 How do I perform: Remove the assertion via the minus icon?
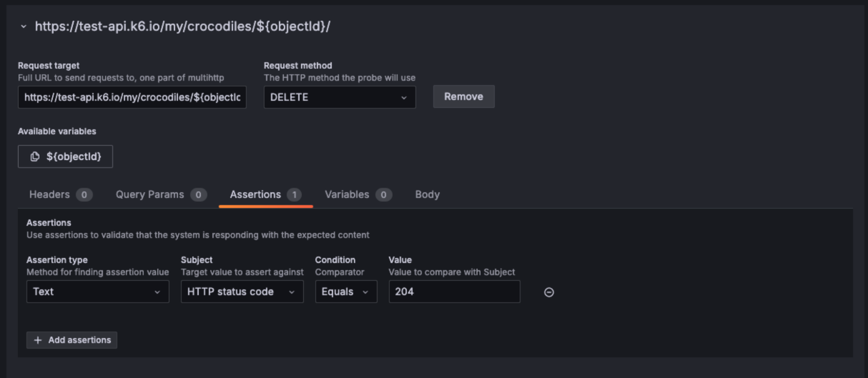click(x=549, y=292)
